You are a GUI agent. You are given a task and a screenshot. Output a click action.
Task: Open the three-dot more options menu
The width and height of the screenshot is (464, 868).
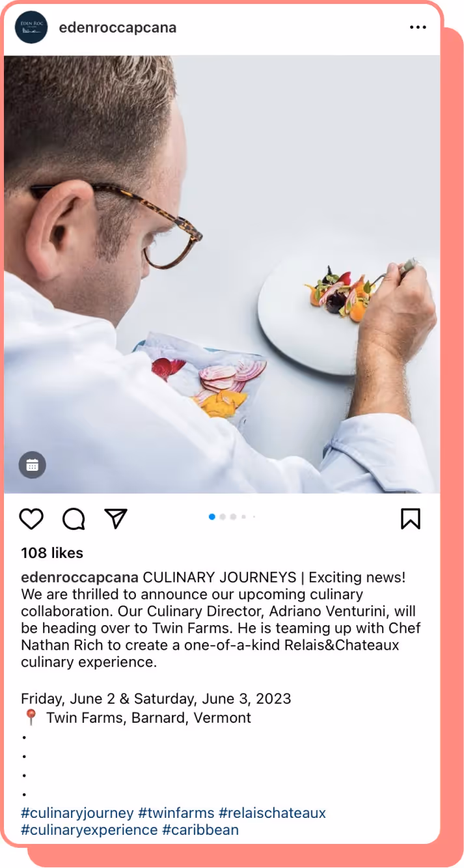pyautogui.click(x=418, y=27)
